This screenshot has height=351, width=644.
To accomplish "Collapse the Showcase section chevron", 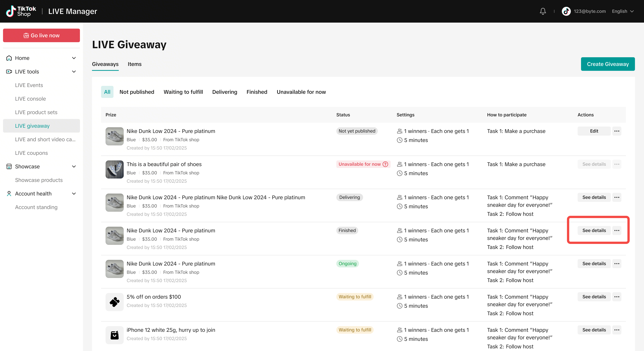I will (x=74, y=166).
